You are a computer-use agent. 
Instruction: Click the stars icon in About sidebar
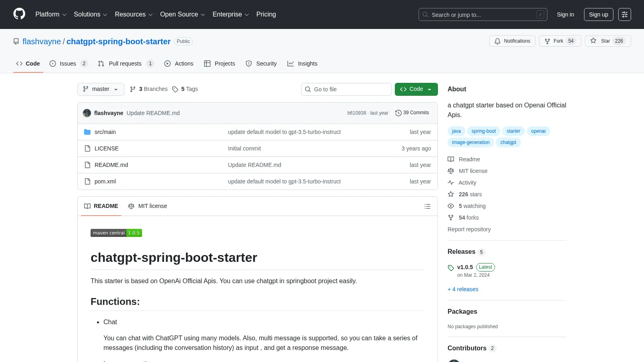point(451,194)
